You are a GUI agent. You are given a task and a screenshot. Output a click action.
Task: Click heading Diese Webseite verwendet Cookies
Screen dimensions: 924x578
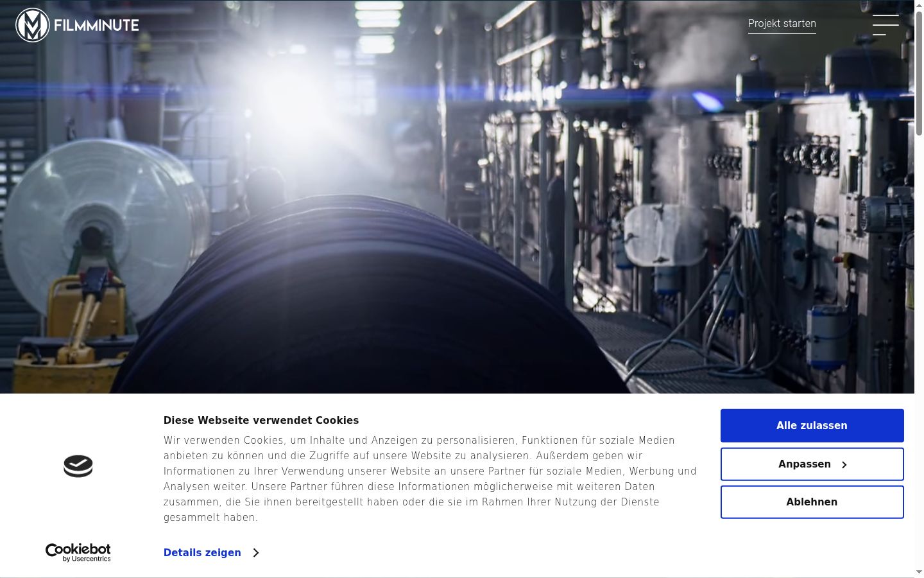point(261,421)
